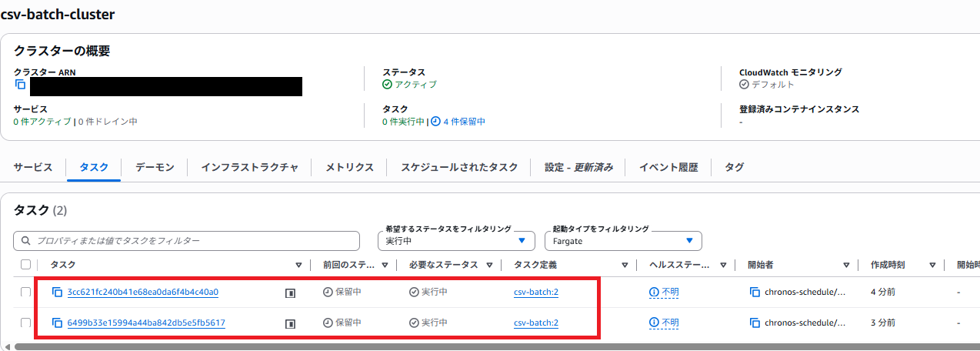Copy chronos-schedule initiator in 4 分前 row
This screenshot has width=980, height=351.
point(755,292)
